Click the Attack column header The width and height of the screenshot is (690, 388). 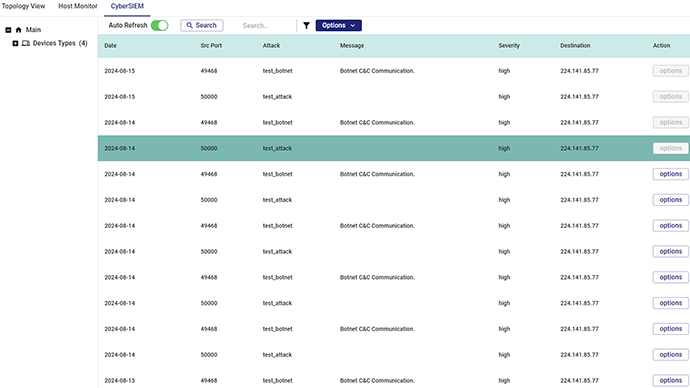tap(271, 45)
